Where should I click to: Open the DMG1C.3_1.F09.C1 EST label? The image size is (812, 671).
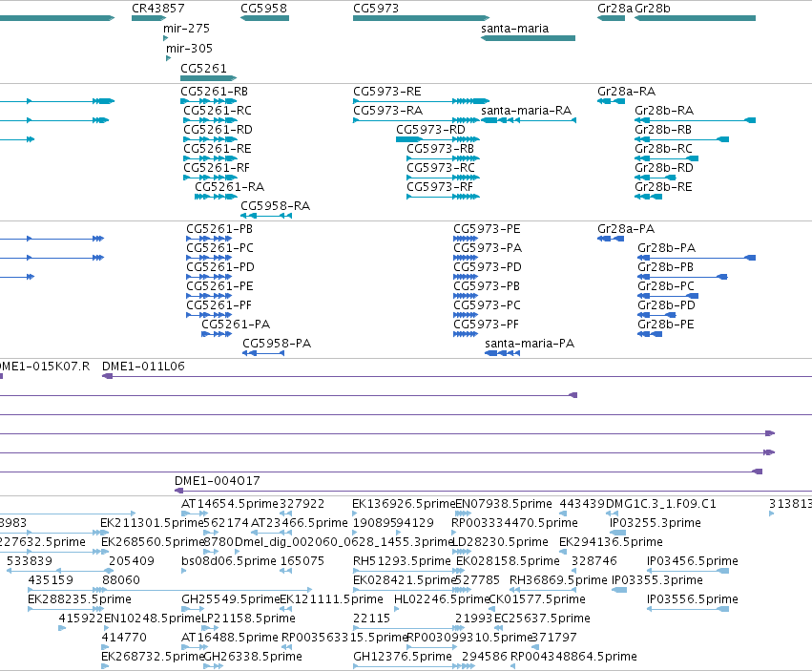(x=661, y=504)
